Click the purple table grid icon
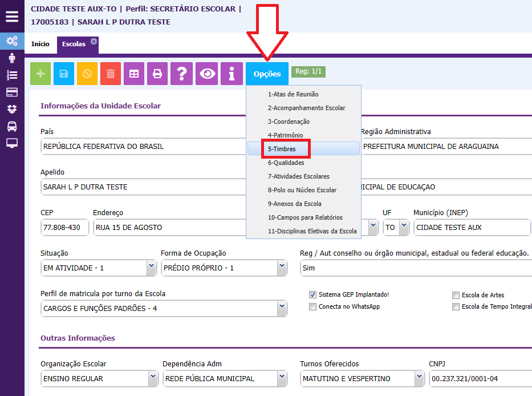This screenshot has height=396, width=532. point(134,74)
